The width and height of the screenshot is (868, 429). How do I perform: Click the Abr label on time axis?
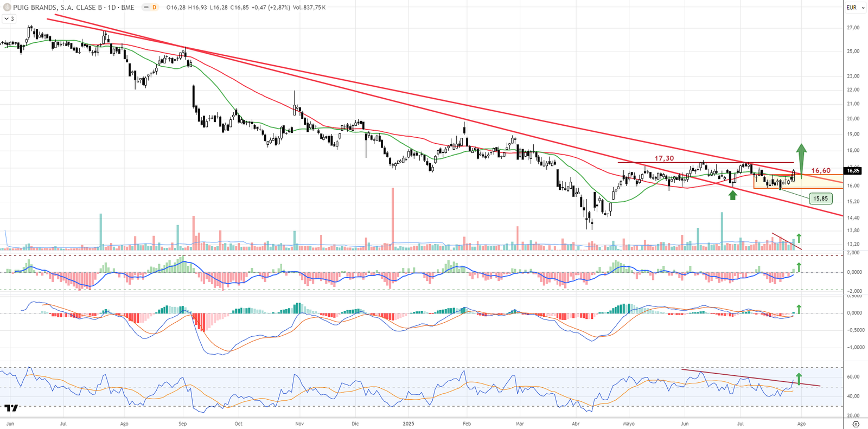click(576, 424)
